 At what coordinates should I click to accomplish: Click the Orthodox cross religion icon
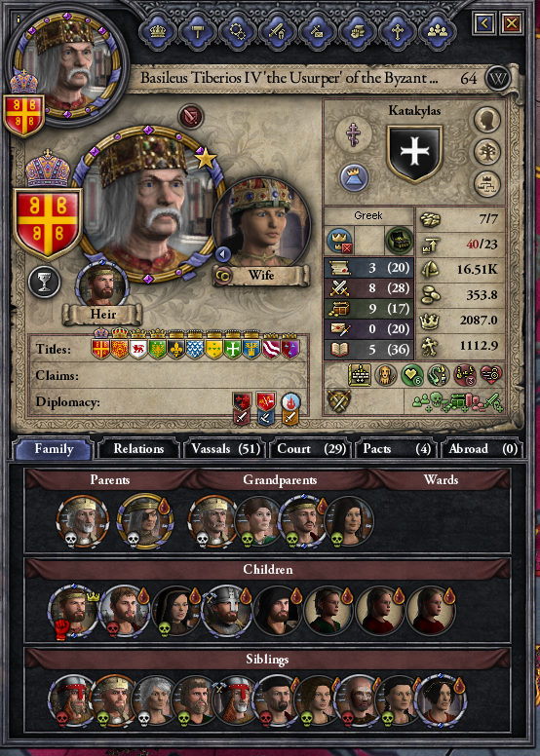pyautogui.click(x=354, y=133)
